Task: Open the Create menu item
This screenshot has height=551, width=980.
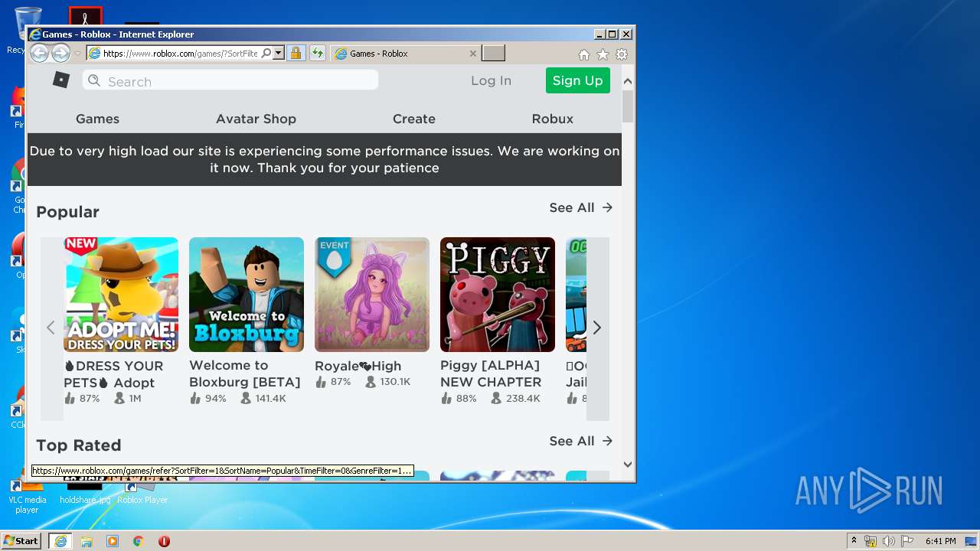Action: [x=414, y=119]
